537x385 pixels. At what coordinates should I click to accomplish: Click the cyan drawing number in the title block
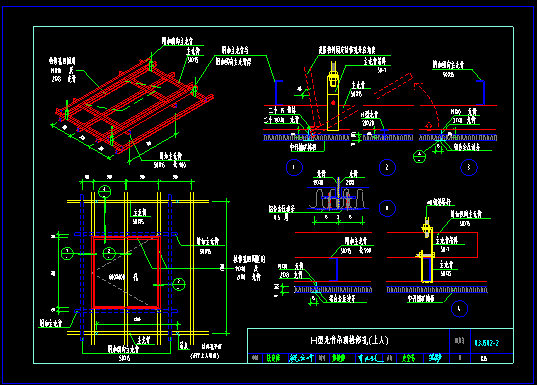pos(487,343)
